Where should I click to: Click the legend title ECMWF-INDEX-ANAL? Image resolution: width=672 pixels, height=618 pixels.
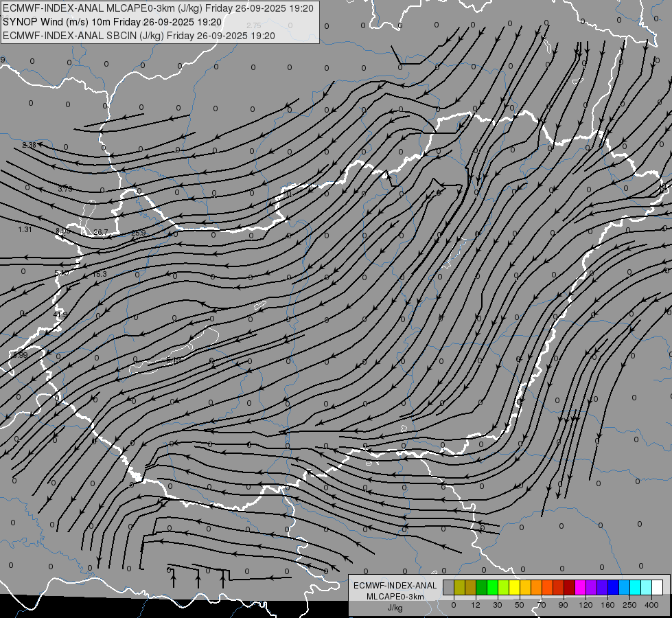[x=395, y=586]
